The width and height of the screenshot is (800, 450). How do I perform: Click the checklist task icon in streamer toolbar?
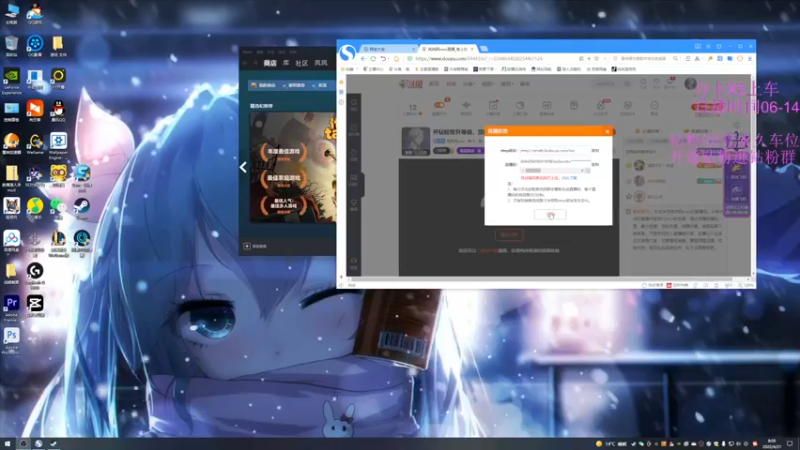pos(493,105)
